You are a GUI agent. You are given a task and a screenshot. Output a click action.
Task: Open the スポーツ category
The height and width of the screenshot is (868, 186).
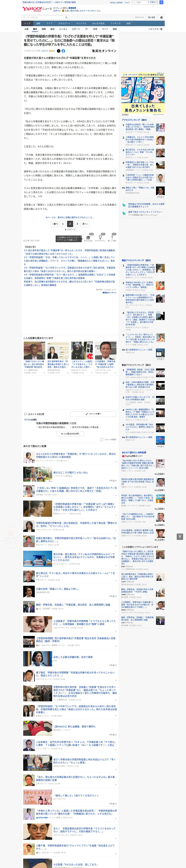point(76,29)
